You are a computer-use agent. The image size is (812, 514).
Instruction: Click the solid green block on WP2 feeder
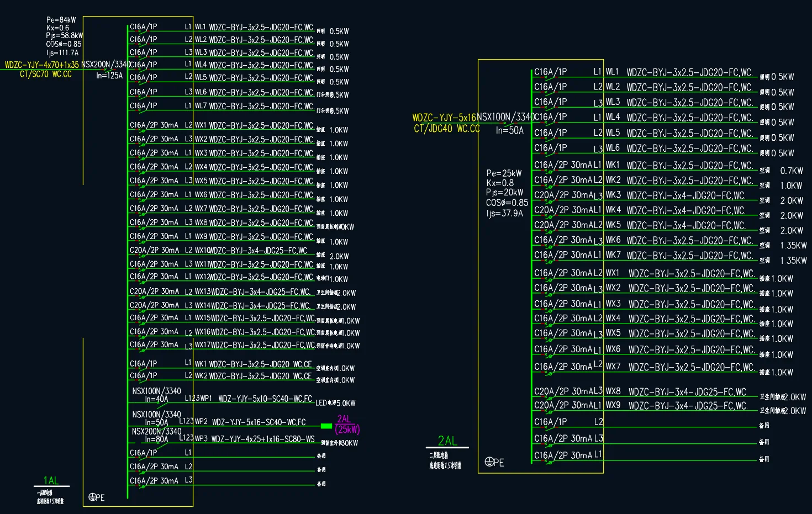point(326,426)
